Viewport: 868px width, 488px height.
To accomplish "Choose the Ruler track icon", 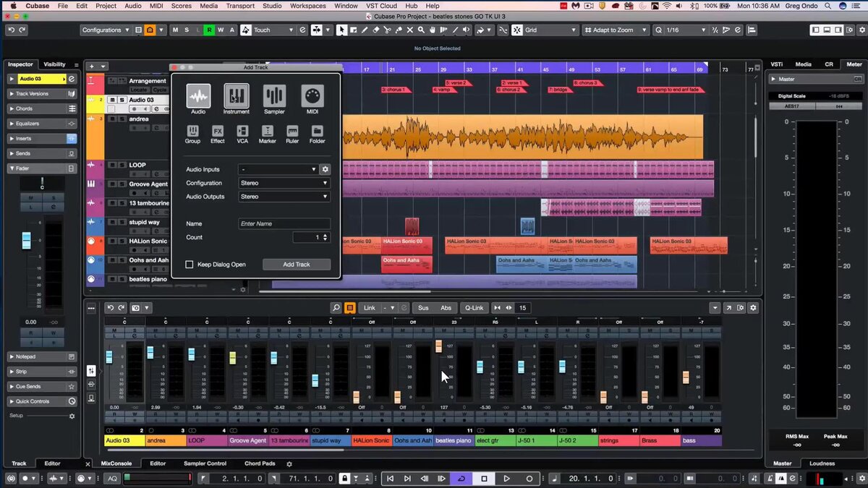I will pyautogui.click(x=292, y=131).
